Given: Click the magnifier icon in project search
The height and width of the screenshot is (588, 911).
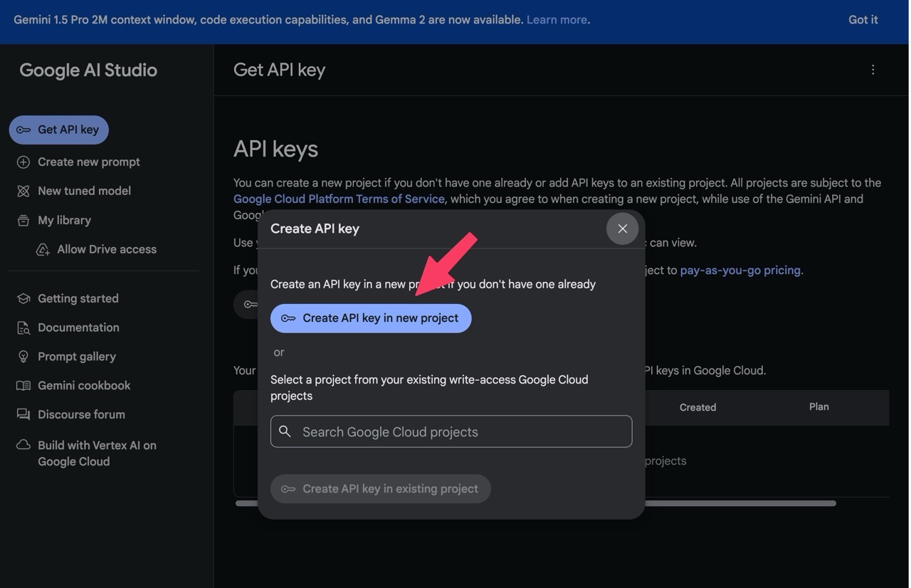Looking at the screenshot, I should click(285, 431).
